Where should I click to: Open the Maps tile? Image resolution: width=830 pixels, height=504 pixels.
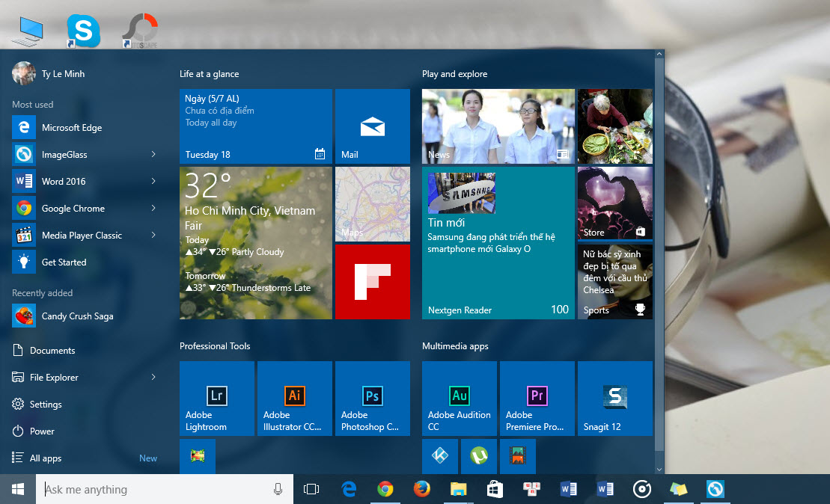pyautogui.click(x=373, y=204)
